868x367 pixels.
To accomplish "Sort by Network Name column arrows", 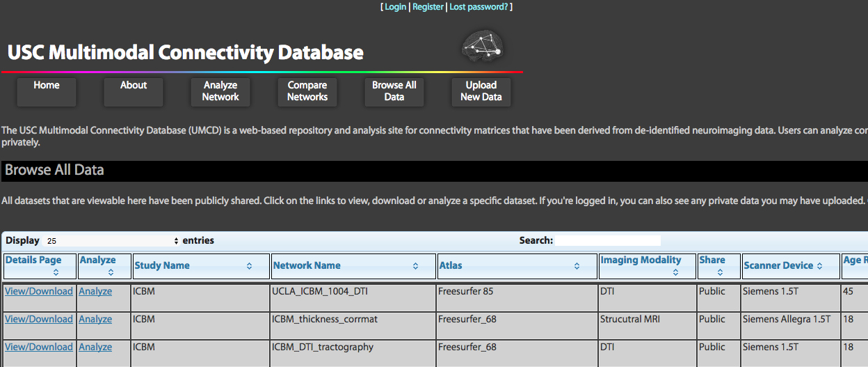I will [415, 266].
